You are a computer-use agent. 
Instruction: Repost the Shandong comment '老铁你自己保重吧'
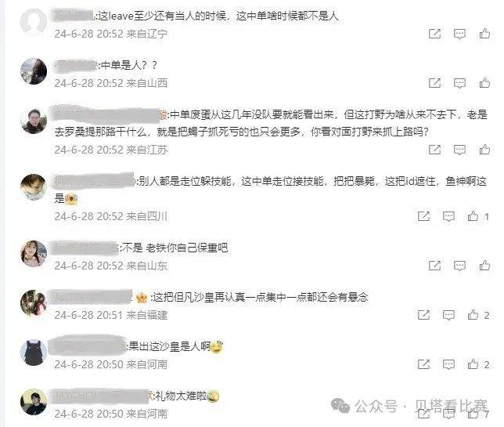[434, 266]
